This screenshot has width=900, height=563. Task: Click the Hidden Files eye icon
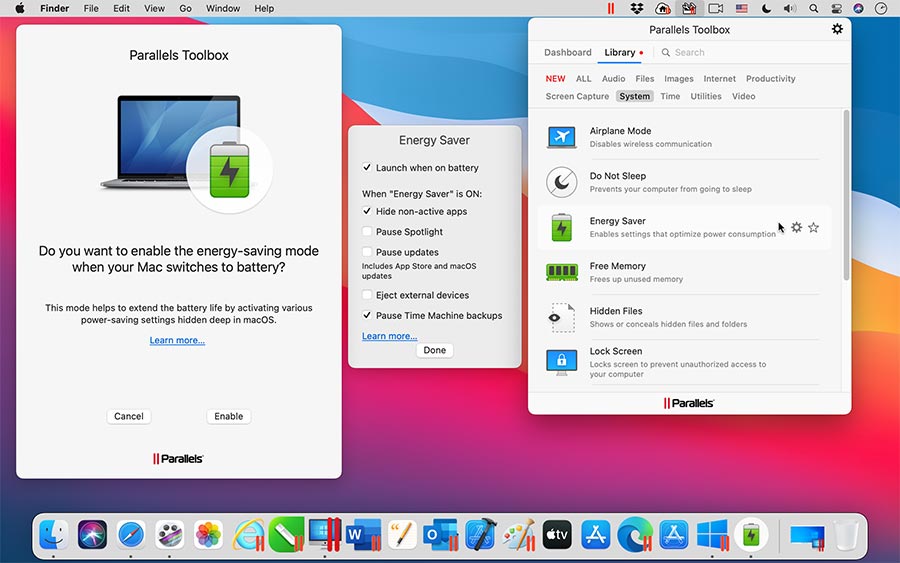[x=562, y=317]
